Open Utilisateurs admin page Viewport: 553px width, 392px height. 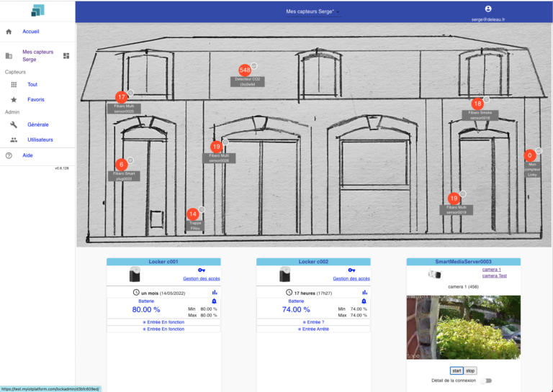40,140
